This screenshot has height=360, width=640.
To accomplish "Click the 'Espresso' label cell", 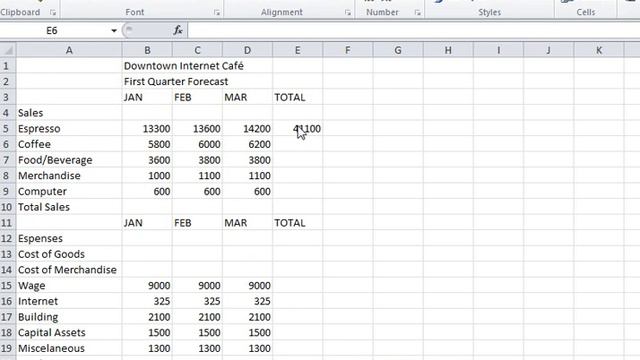I will [x=69, y=129].
